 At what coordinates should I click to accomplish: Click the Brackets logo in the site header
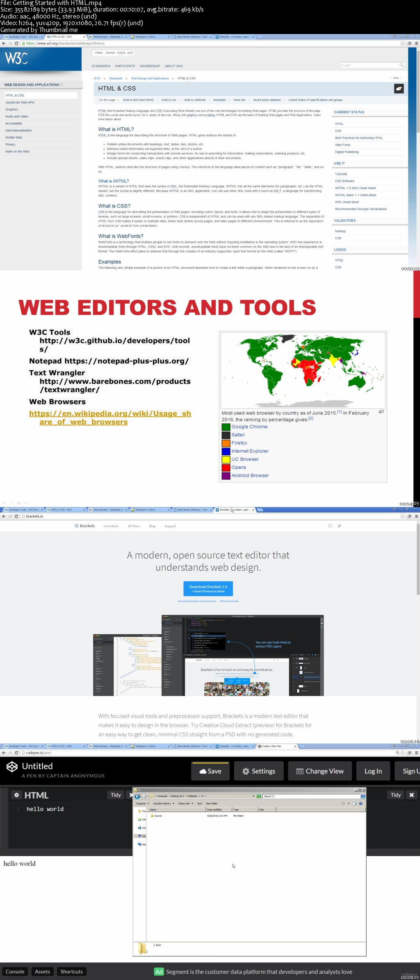pyautogui.click(x=85, y=526)
